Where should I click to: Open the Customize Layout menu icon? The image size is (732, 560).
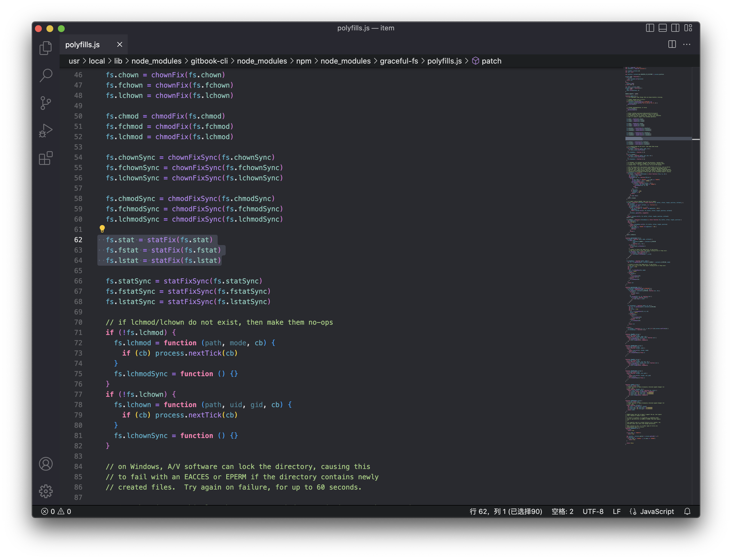tap(688, 28)
